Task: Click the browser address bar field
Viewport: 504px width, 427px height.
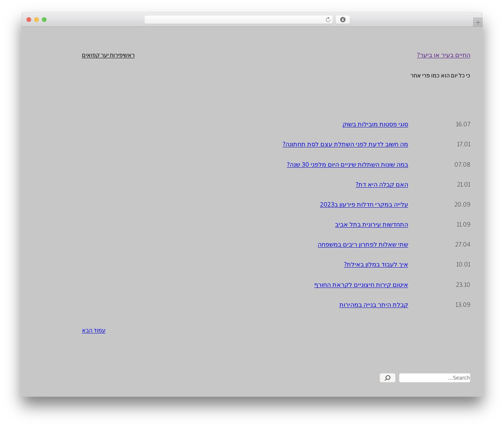Action: click(x=238, y=20)
